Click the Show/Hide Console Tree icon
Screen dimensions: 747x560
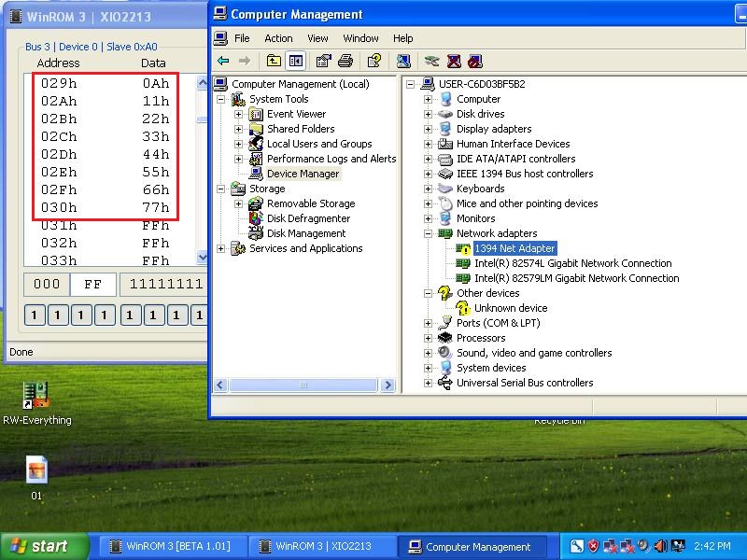click(x=296, y=61)
